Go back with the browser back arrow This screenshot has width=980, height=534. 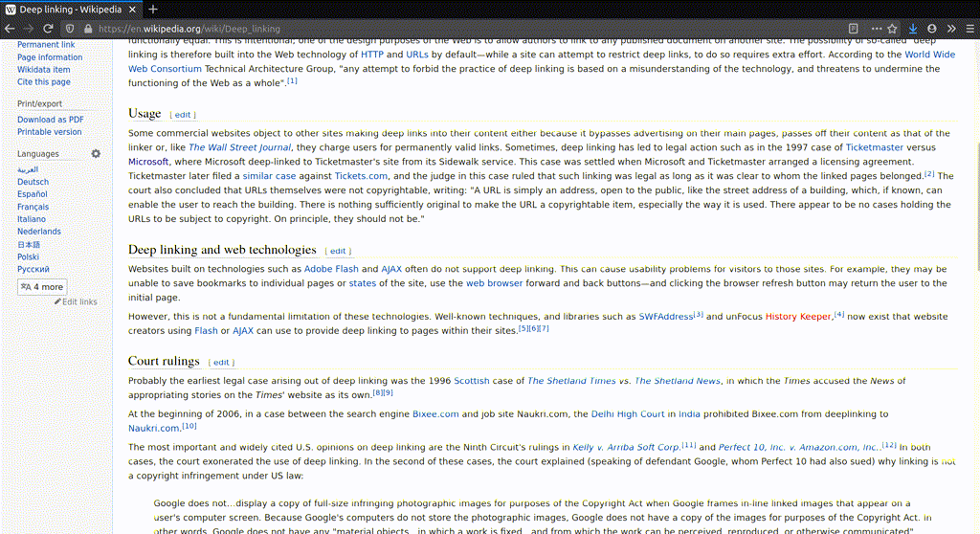click(x=10, y=29)
